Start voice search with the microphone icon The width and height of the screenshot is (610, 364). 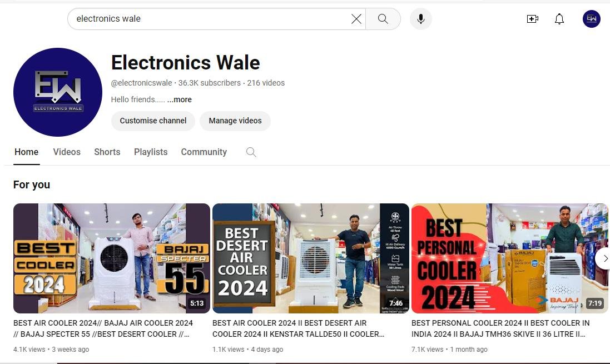pos(421,19)
